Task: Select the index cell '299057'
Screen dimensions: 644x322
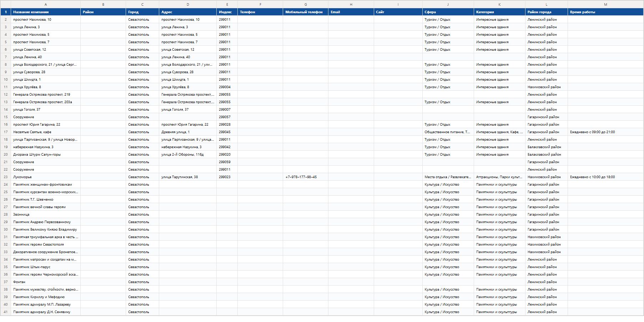Action: pyautogui.click(x=227, y=117)
